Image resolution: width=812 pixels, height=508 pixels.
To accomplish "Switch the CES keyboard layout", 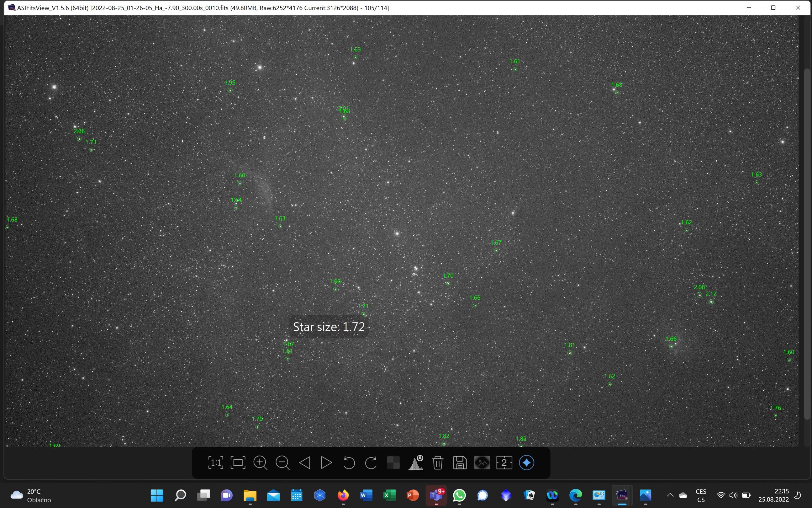I will pyautogui.click(x=701, y=495).
